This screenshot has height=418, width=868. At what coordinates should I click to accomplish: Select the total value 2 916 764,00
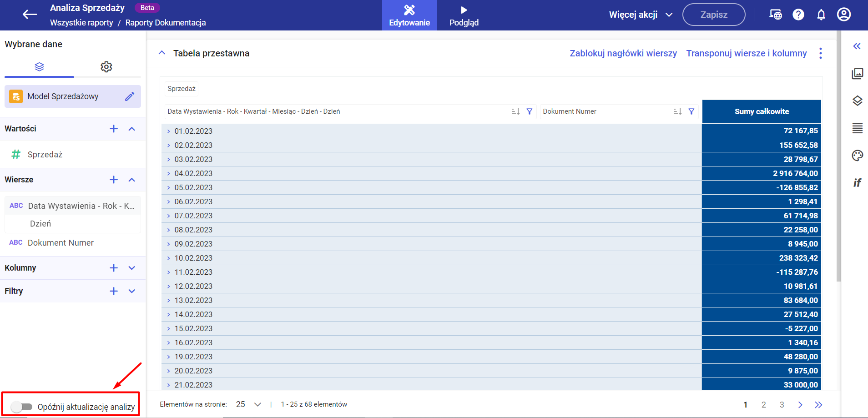[x=795, y=173]
